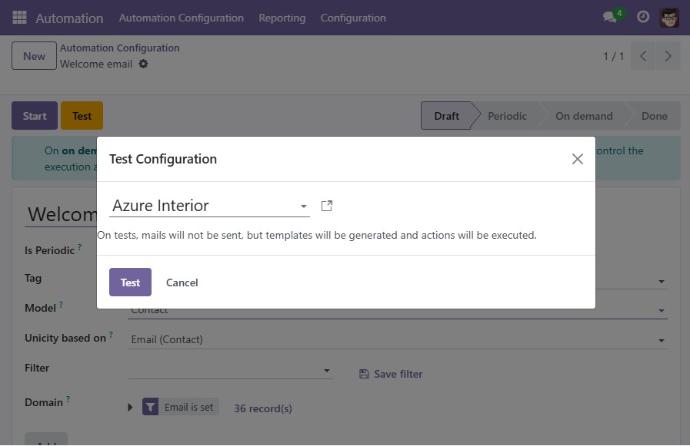The image size is (690, 446).
Task: Open the Tag field dropdown arrow
Action: coord(661,281)
